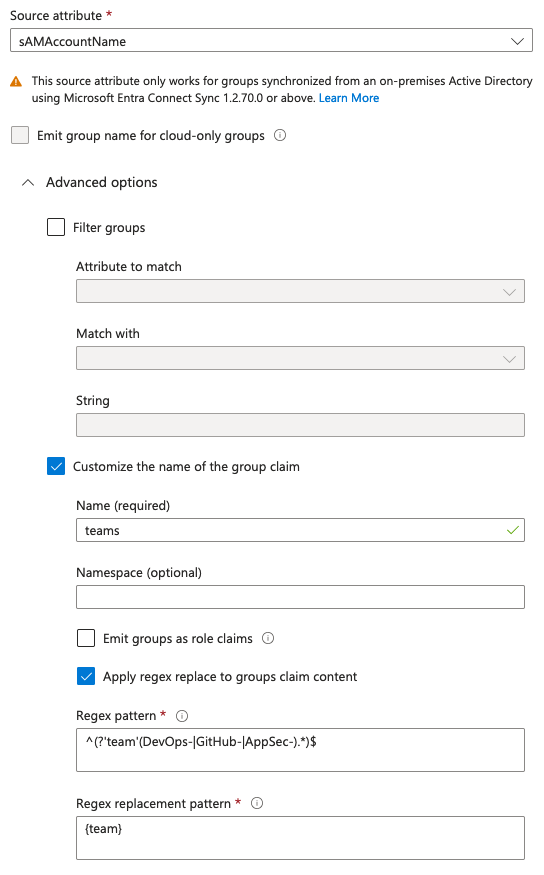The image size is (544, 875).
Task: Click the Regex replacement pattern info icon
Action: (x=257, y=803)
